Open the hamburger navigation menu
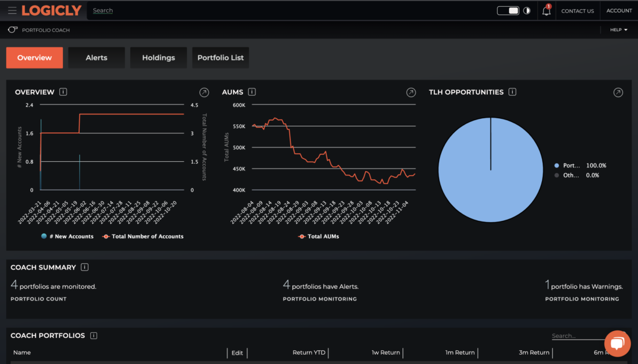 12,11
